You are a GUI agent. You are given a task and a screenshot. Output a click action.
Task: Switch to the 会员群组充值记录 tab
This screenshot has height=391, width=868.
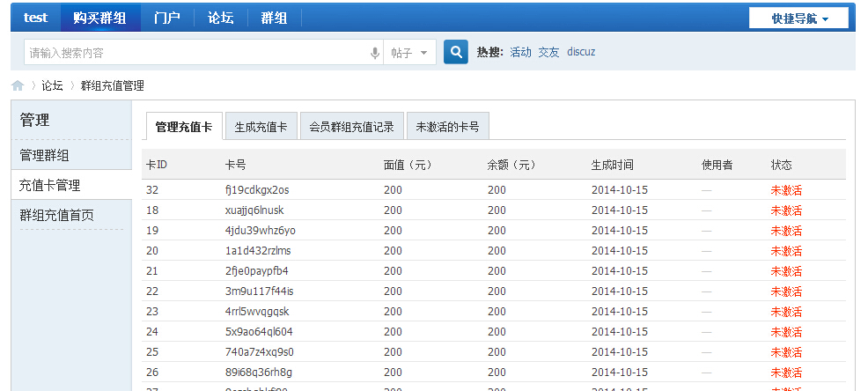[x=351, y=127]
